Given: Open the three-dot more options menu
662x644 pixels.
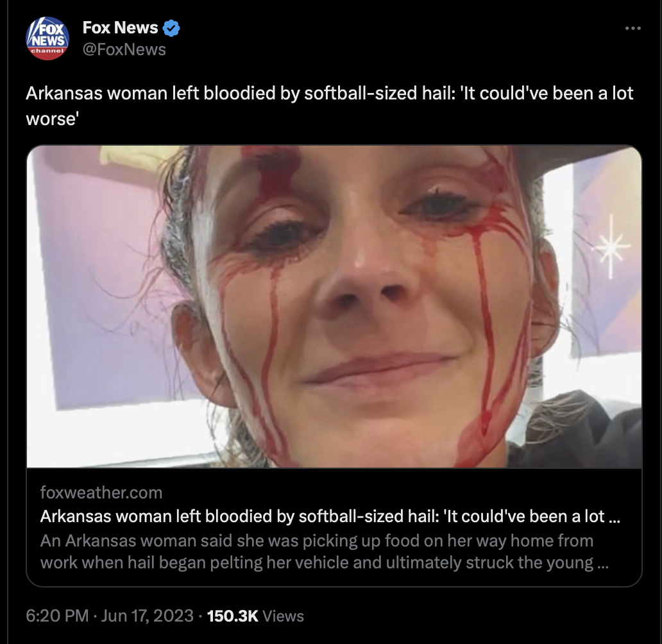Looking at the screenshot, I should pos(633,28).
